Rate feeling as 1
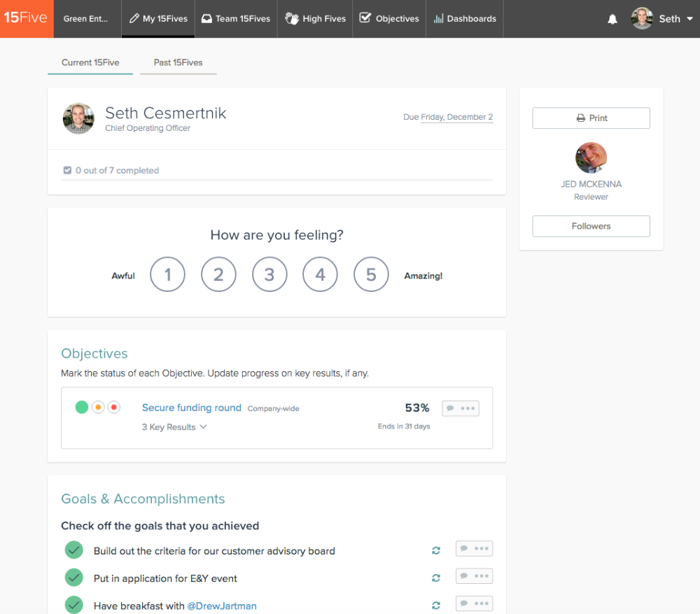 tap(167, 274)
